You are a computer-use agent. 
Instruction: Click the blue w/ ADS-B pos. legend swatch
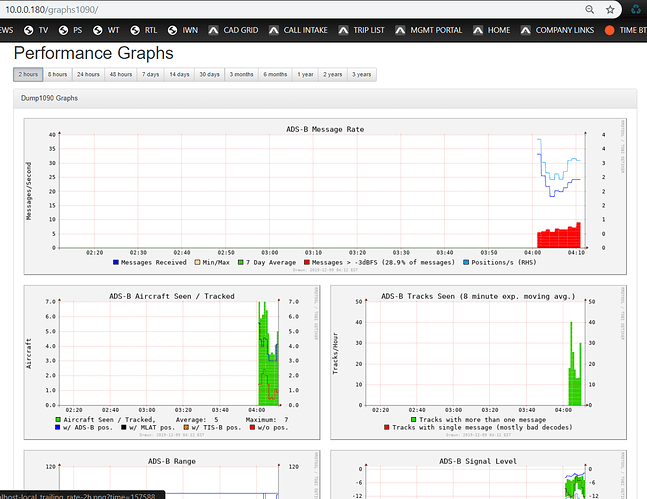click(58, 428)
